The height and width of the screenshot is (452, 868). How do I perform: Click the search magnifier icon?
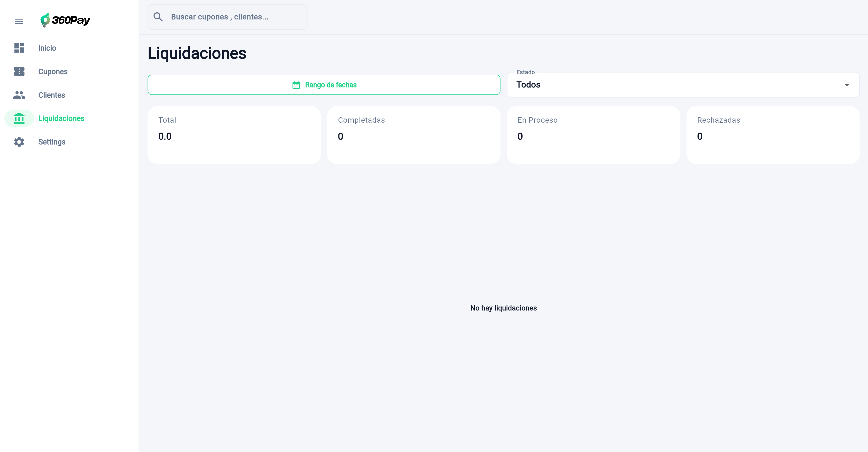[x=158, y=17]
